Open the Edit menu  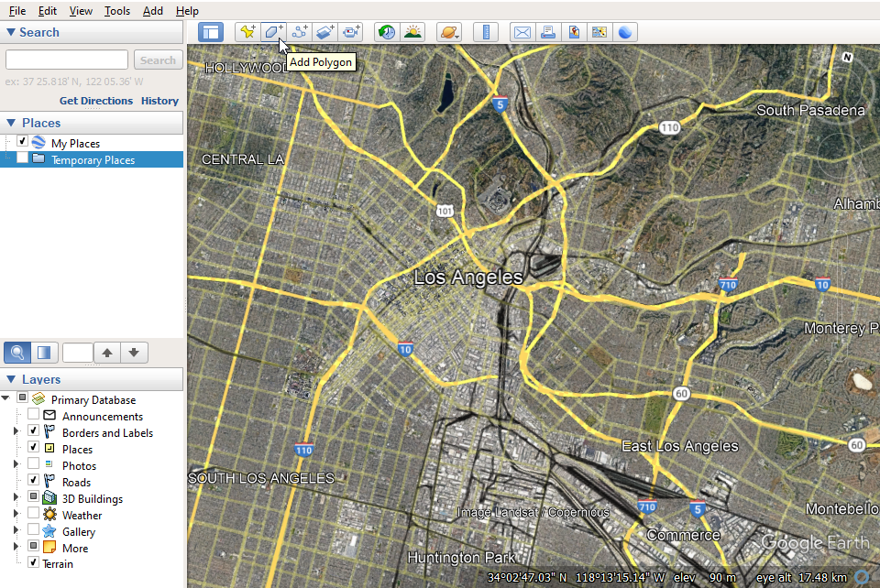click(x=48, y=11)
